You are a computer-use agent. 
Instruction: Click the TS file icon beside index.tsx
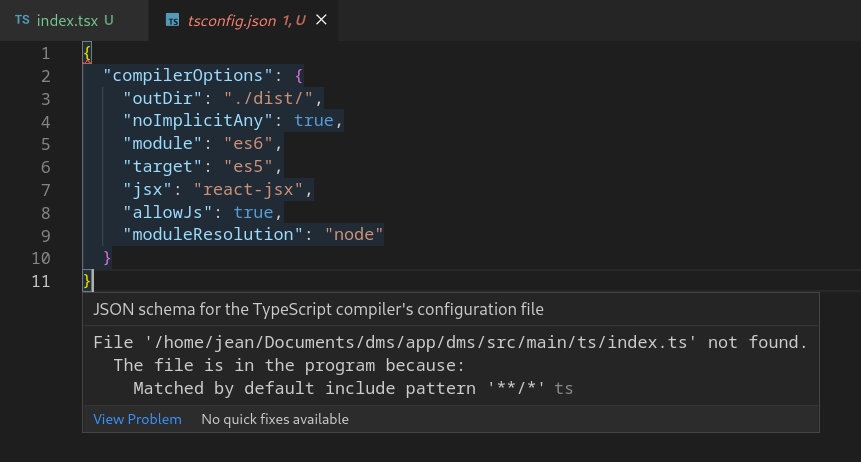click(22, 20)
